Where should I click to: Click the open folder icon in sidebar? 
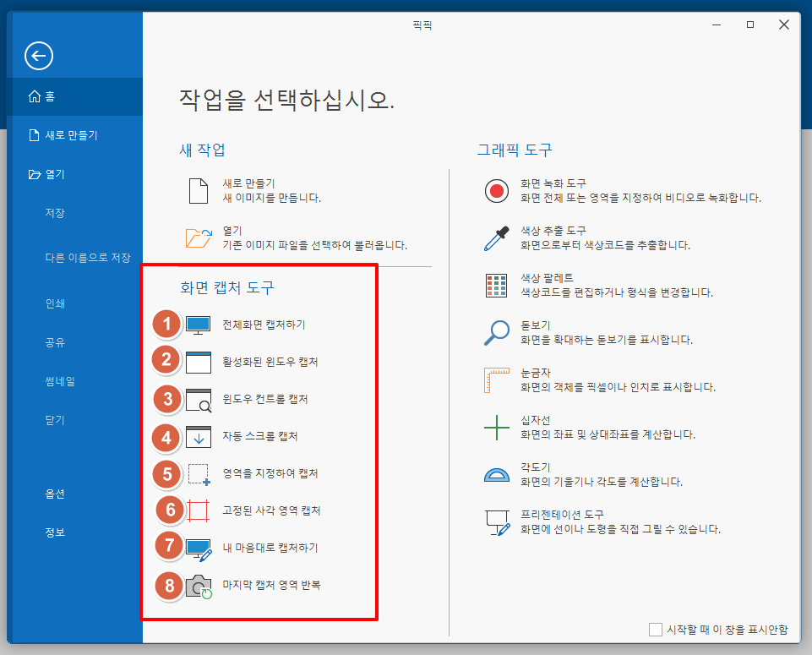click(x=35, y=174)
